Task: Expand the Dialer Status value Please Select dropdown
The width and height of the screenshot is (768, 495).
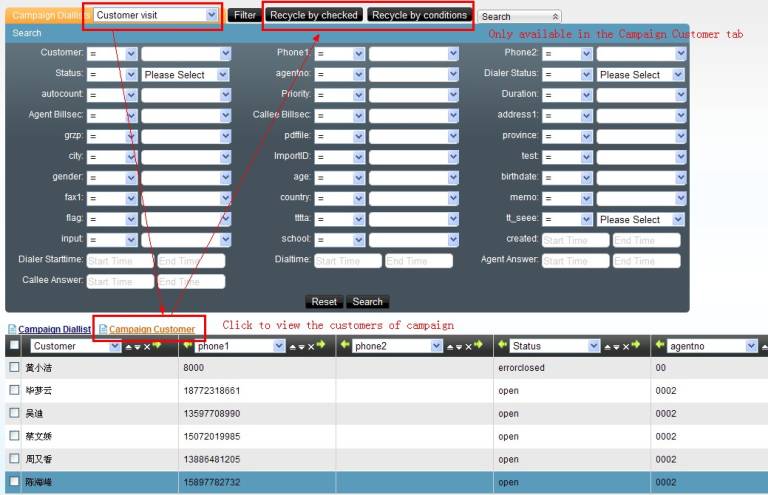Action: point(640,75)
